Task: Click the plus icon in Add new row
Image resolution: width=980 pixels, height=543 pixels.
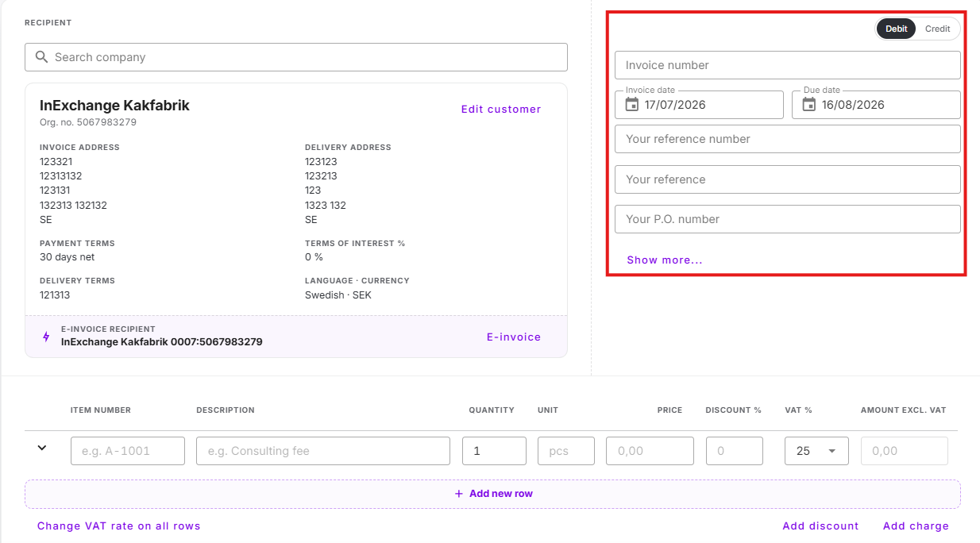Action: 458,494
